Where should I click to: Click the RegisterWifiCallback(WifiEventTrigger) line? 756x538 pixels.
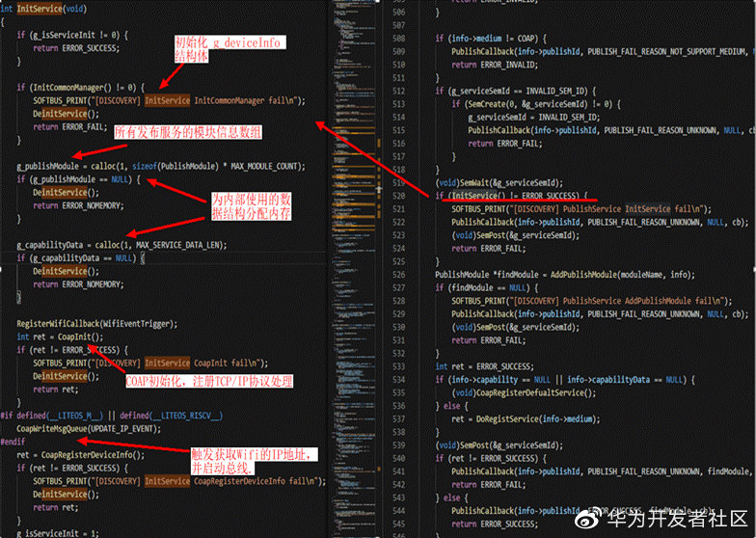click(x=96, y=324)
